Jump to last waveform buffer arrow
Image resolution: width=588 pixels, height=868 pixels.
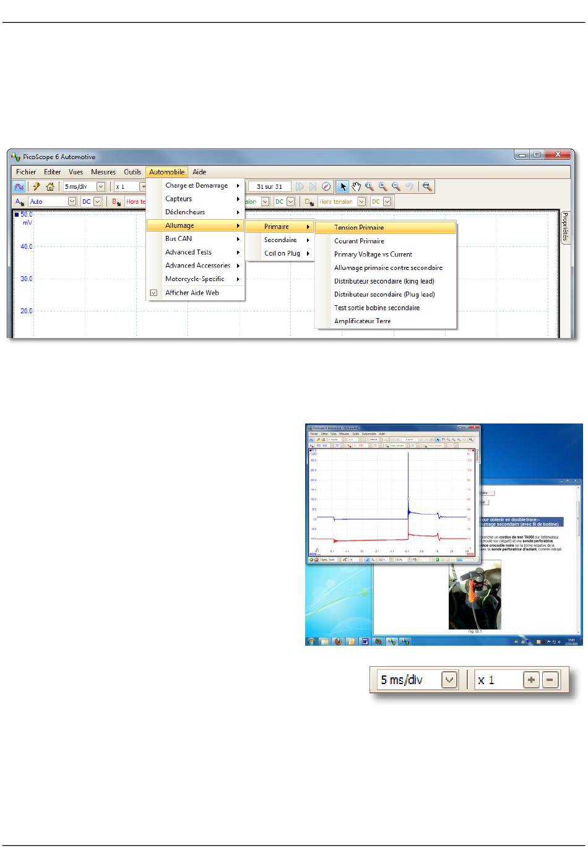(x=313, y=186)
